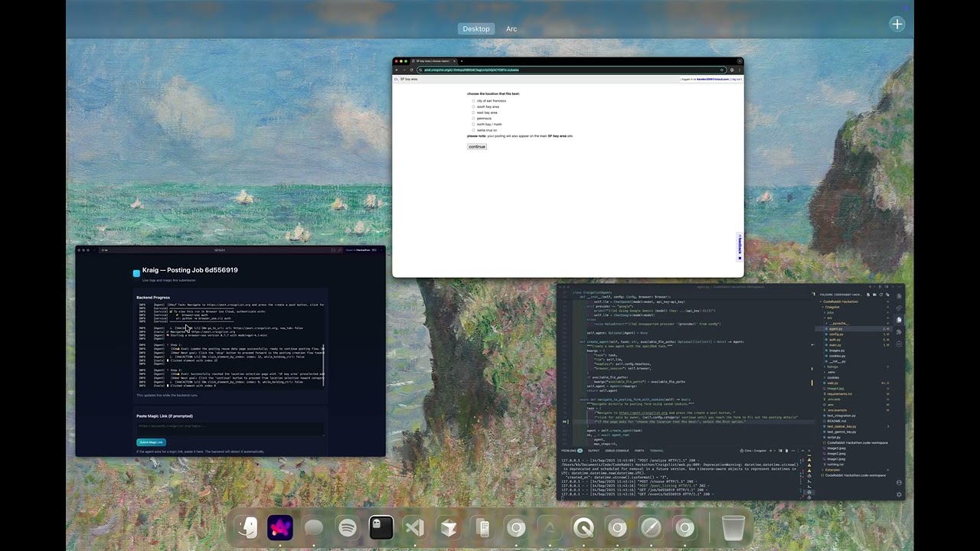This screenshot has width=980, height=551.
Task: Expand the 'Extension' folder in VS Code explorer
Action: click(831, 470)
